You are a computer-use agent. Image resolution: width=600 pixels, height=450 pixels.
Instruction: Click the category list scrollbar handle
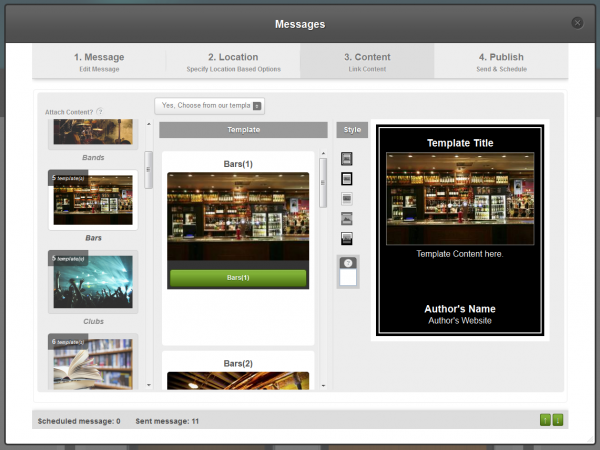point(149,168)
